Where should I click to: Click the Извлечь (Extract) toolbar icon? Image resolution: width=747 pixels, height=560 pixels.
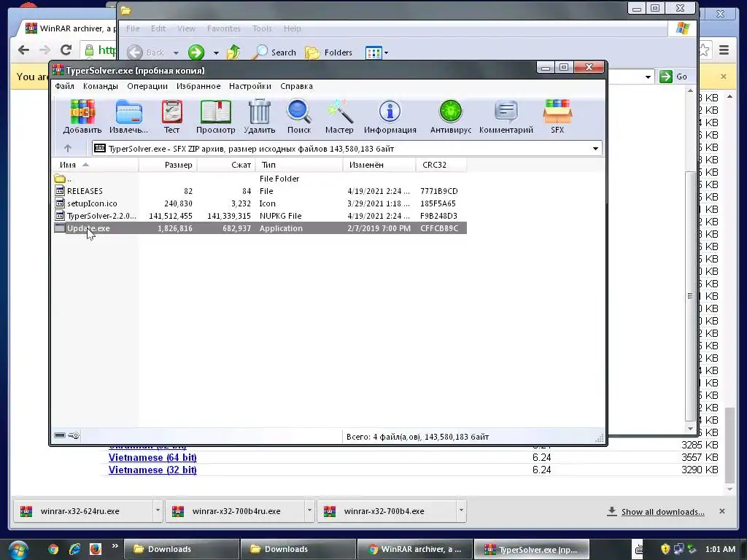pos(128,117)
